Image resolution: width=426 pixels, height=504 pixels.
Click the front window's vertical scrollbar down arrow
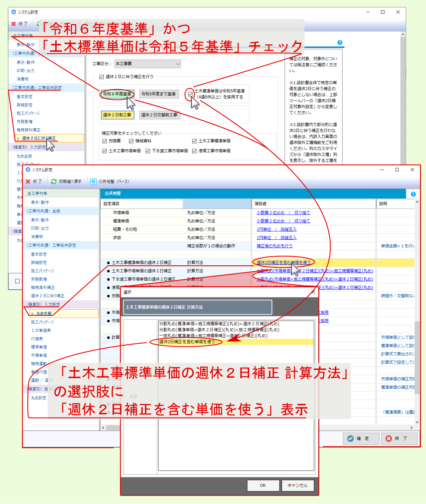point(417,422)
